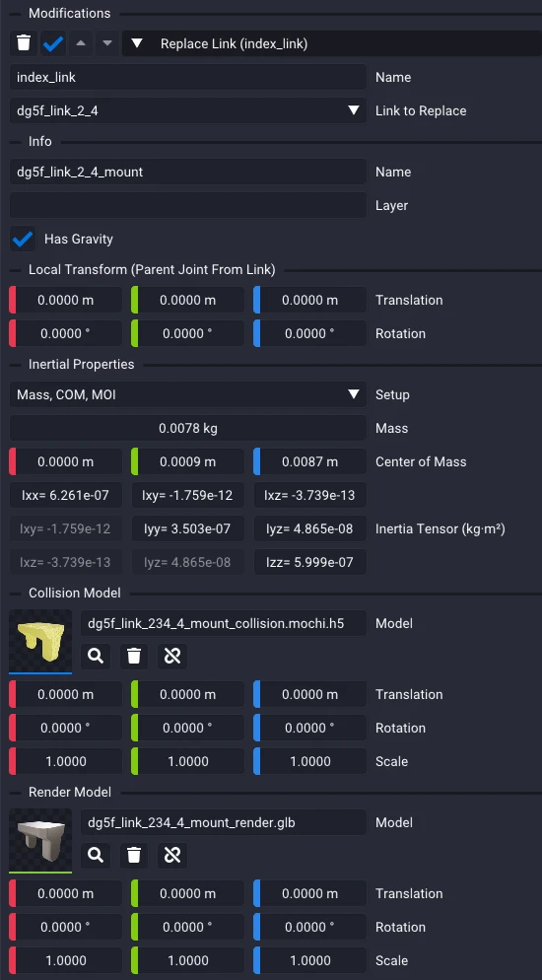Screen dimensions: 542x980
Task: Browse for collision model with magnifier icon
Action: 96,657
